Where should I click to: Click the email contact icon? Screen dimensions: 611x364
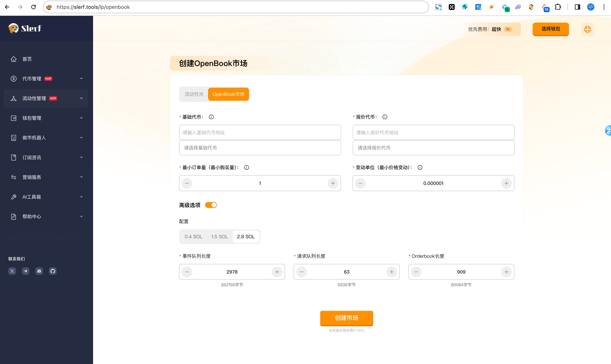39,271
